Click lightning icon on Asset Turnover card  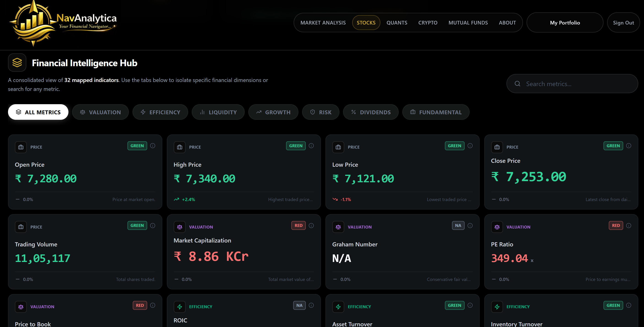click(x=338, y=307)
